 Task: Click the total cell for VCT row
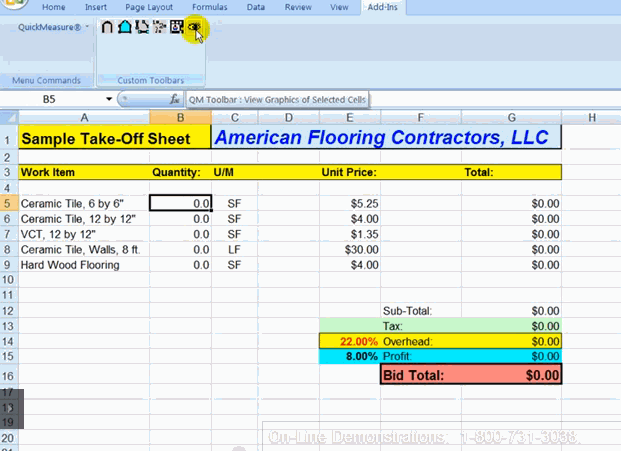click(511, 234)
